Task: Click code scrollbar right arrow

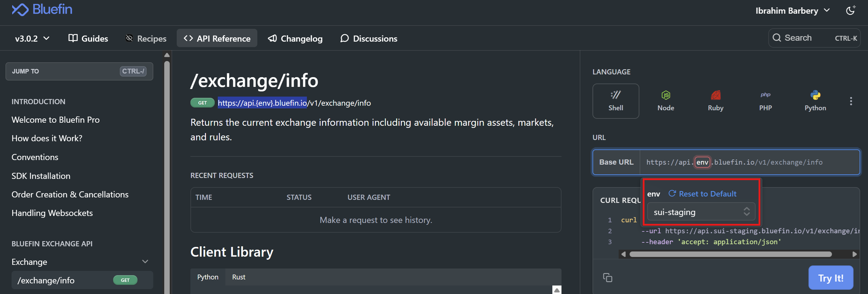Action: click(854, 254)
